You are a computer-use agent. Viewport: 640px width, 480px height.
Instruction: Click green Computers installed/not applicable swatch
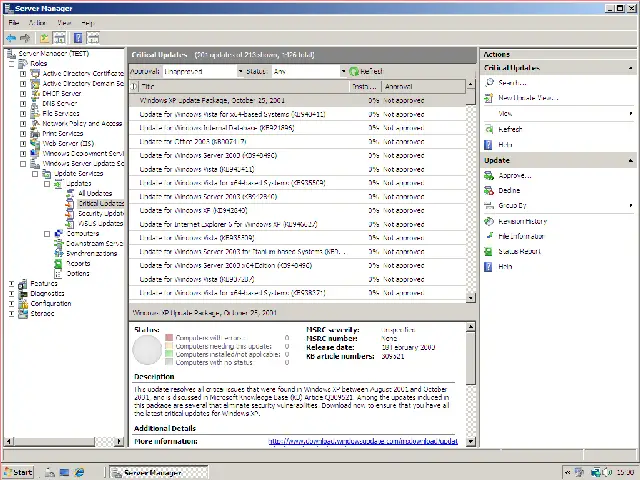[169, 354]
